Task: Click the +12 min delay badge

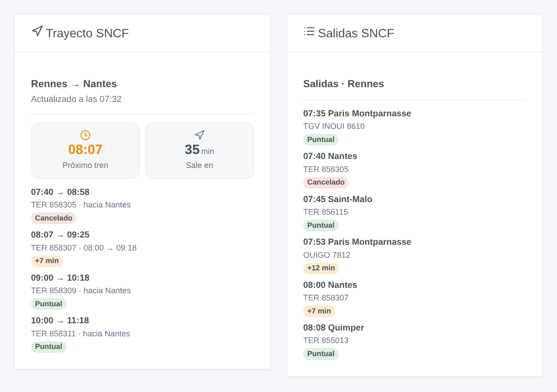Action: pyautogui.click(x=321, y=268)
